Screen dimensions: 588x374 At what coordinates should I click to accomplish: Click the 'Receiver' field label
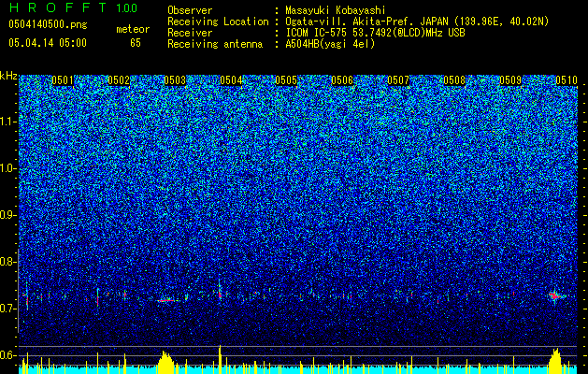pos(190,33)
